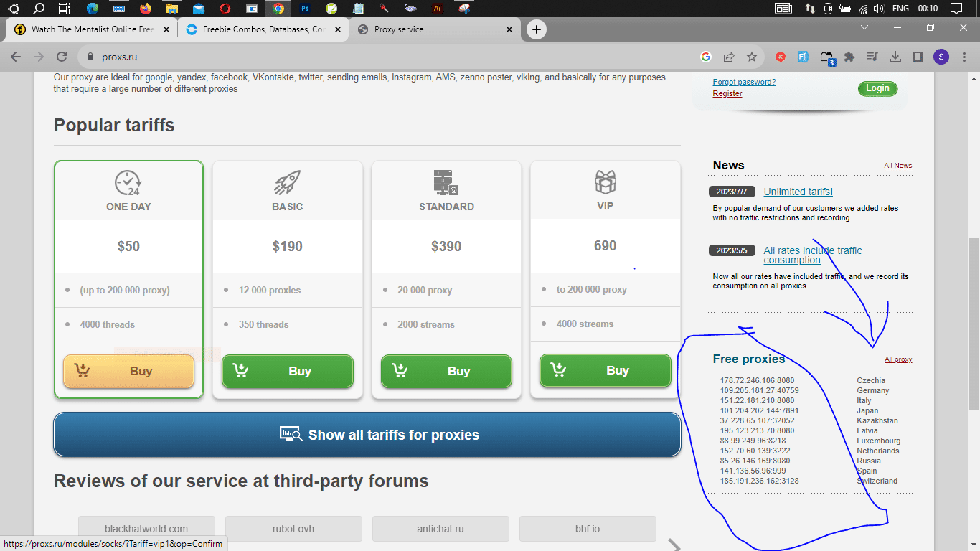Click the One Day clock icon
The image size is (980, 551).
point(128,183)
